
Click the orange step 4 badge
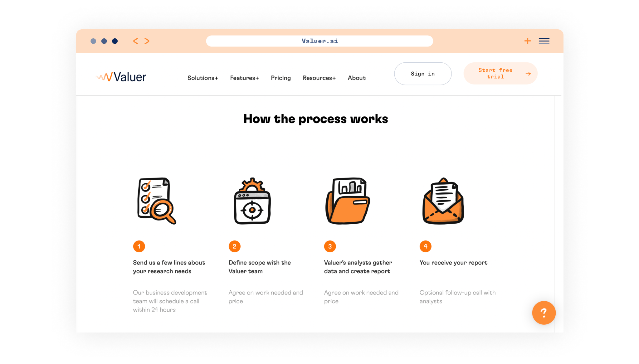coord(425,246)
